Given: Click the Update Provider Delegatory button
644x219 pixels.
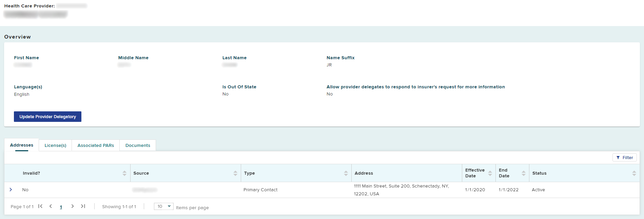Looking at the screenshot, I should pyautogui.click(x=47, y=116).
